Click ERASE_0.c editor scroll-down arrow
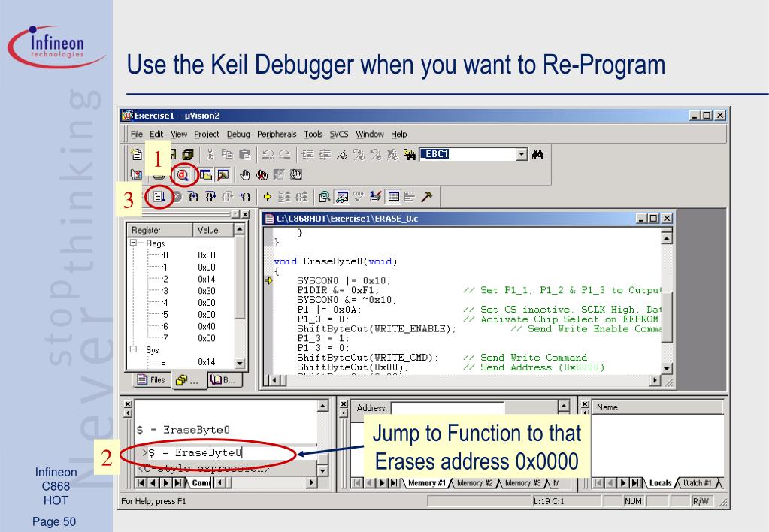 pos(666,368)
